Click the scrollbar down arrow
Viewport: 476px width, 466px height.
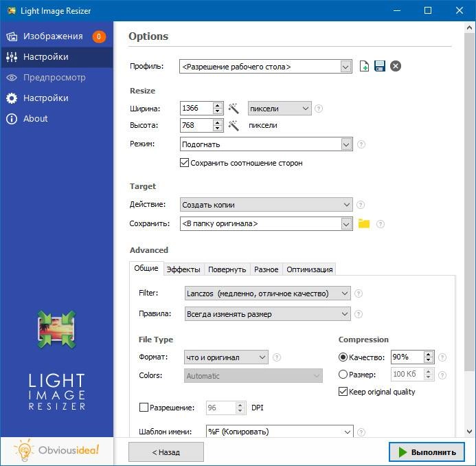pos(469,432)
